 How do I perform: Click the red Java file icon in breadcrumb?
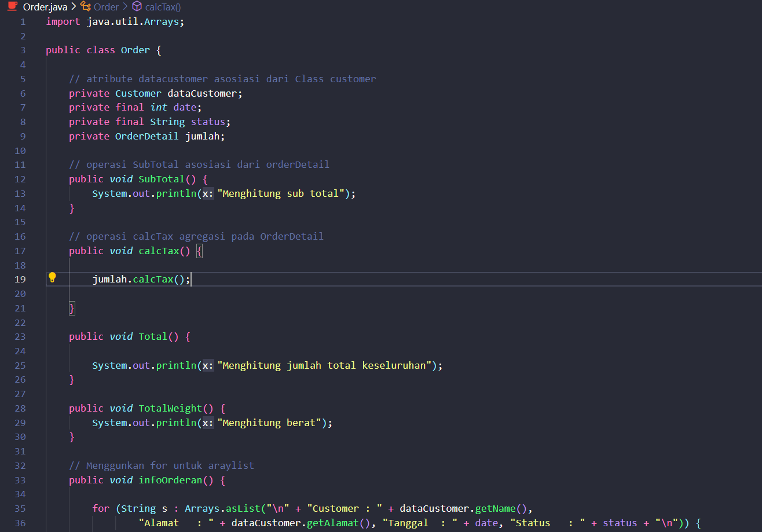point(13,7)
